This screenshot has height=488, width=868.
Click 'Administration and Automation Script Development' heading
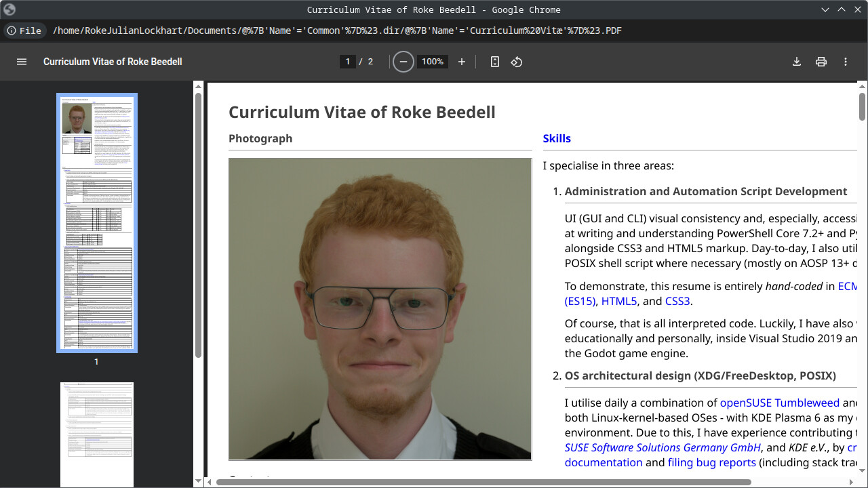[x=706, y=191]
